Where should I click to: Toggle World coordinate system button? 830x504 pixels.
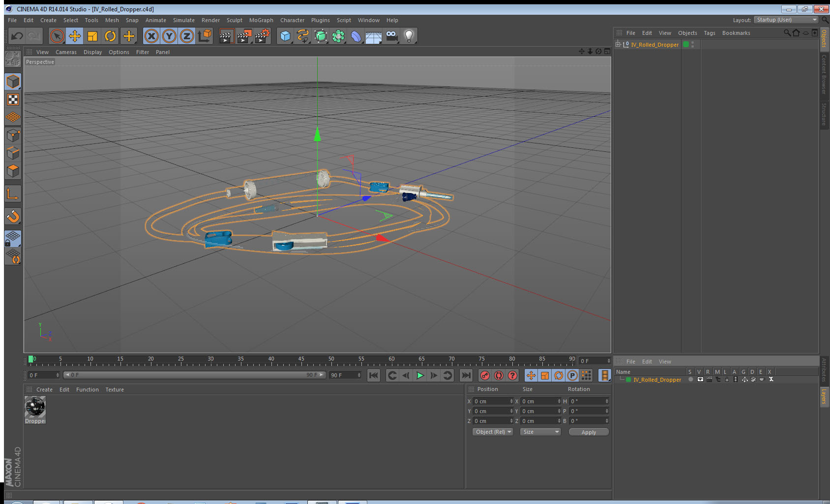point(205,36)
